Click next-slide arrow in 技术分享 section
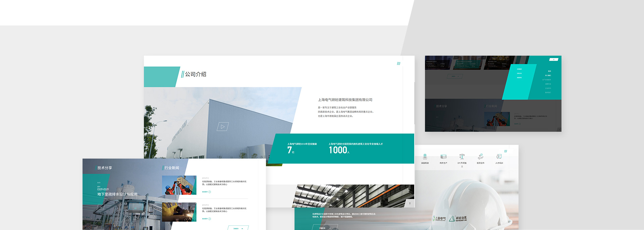The width and height of the screenshot is (644, 230). [101, 207]
